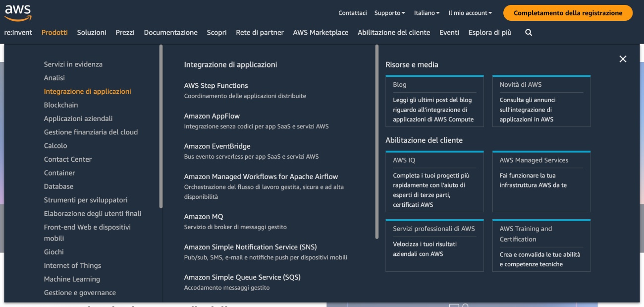Select Elaborazione degli utenti finali
The width and height of the screenshot is (644, 307).
(x=93, y=213)
